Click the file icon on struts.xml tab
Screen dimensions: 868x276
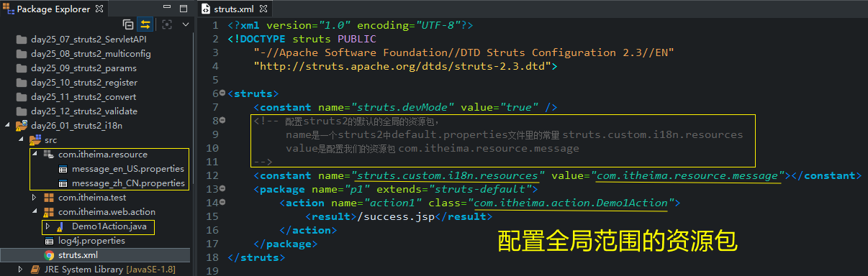205,9
